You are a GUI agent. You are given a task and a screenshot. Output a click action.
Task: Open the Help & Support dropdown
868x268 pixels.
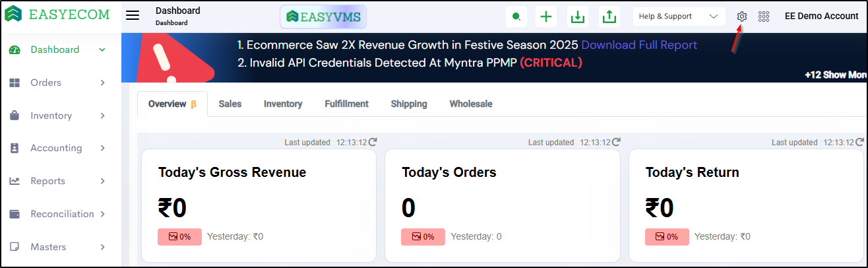point(679,17)
